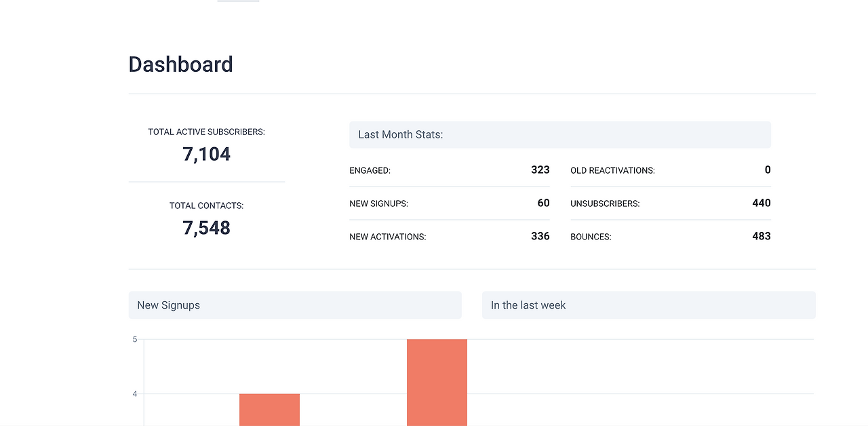Screen dimensions: 868x426
Task: Click the Engaged value 323
Action: [540, 170]
